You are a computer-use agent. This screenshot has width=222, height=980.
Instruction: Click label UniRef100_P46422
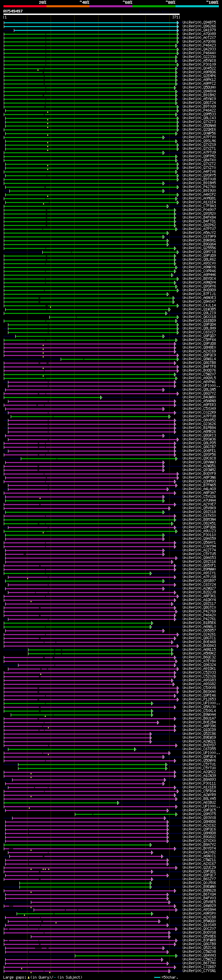pos(199,111)
